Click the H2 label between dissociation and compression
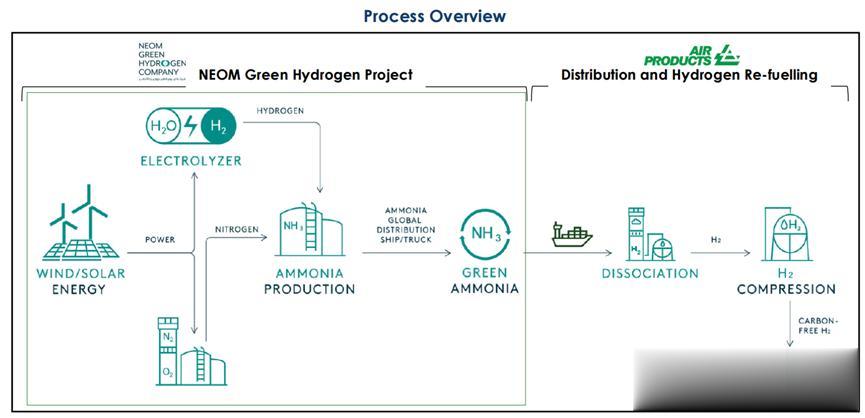Screen dimensions: 865x418 (x=716, y=239)
